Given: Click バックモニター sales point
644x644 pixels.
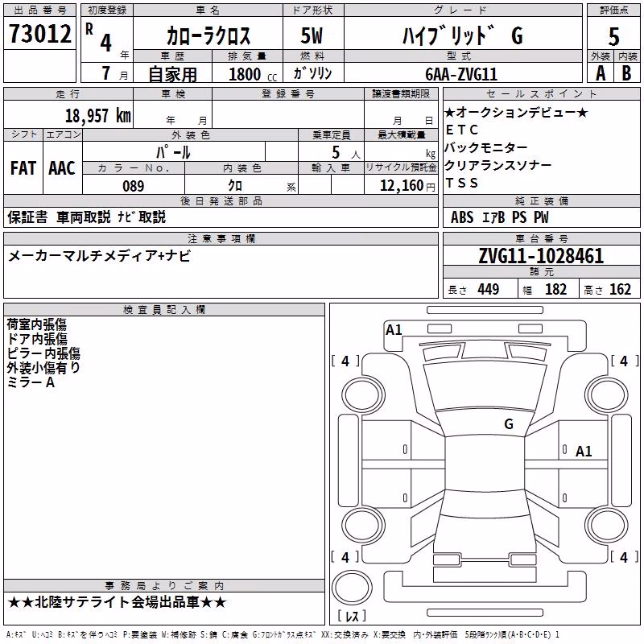Looking at the screenshot, I should (x=486, y=147).
